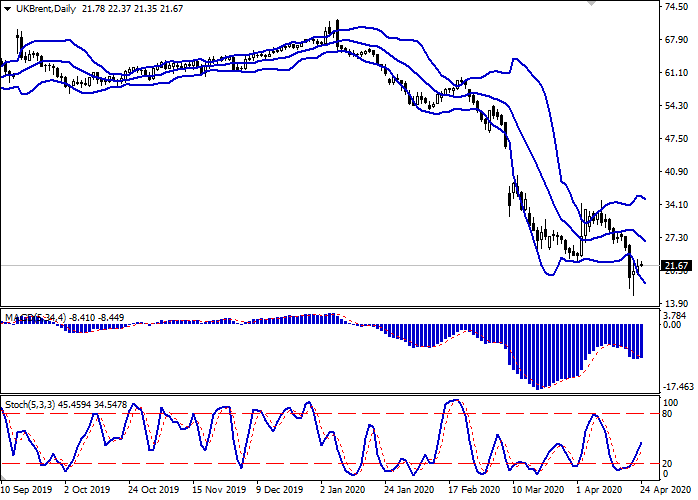Image resolution: width=698 pixels, height=500 pixels.
Task: Click the Stochastic 80 level label
Action: click(x=670, y=386)
